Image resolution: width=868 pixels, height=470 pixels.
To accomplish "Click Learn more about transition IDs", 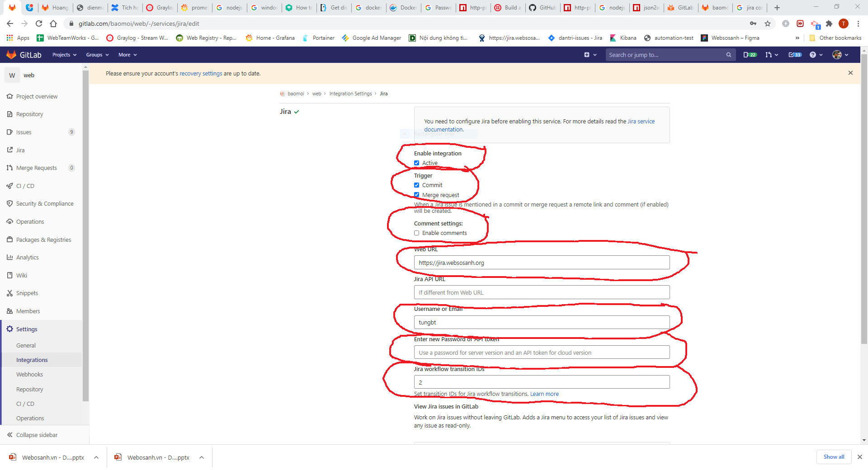I will pyautogui.click(x=544, y=394).
